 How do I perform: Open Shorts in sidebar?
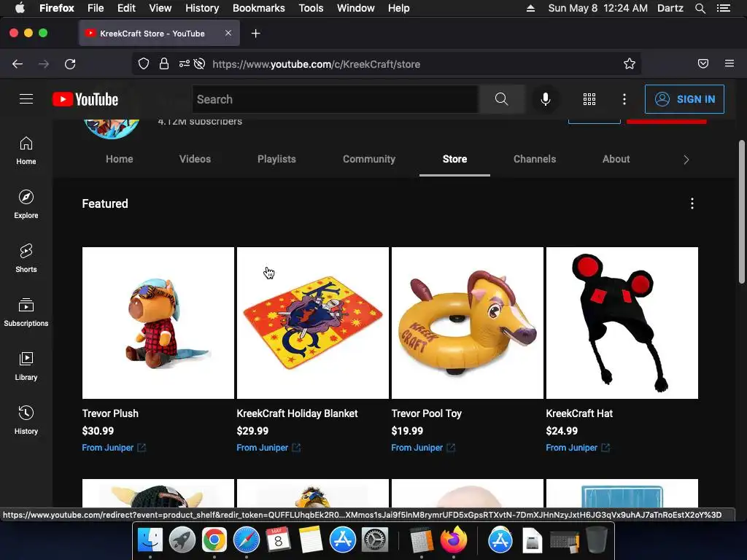(x=26, y=258)
